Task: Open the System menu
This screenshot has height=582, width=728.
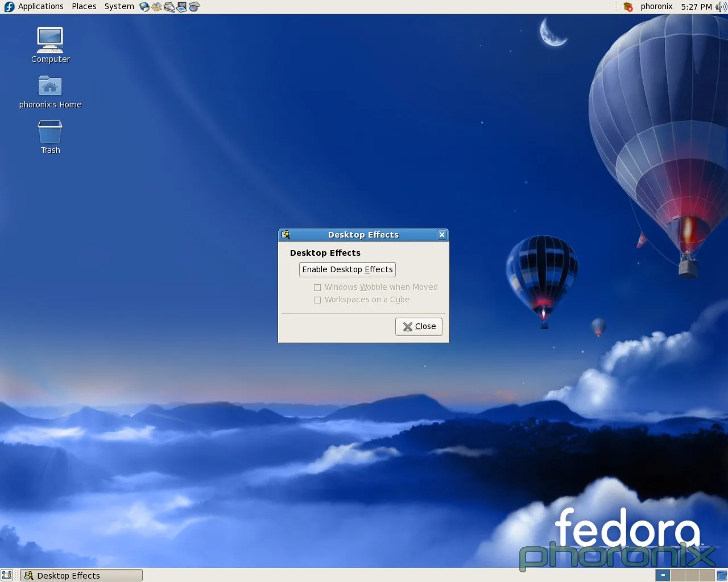Action: point(119,6)
